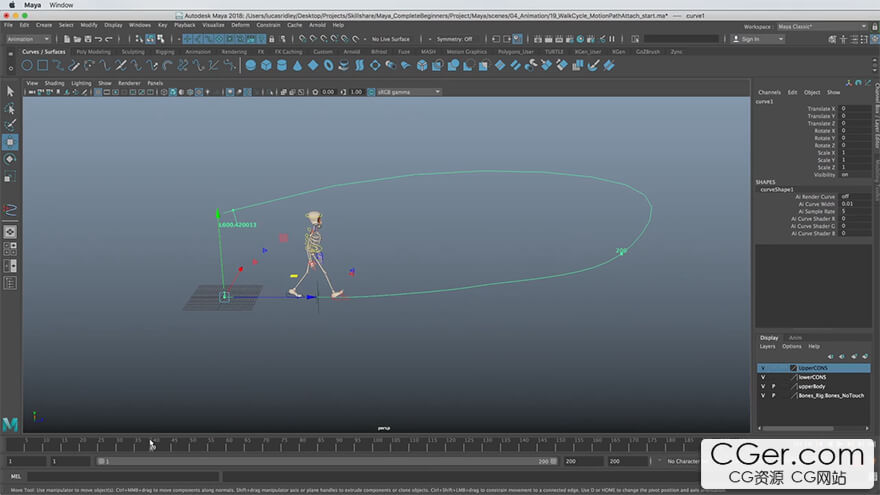The width and height of the screenshot is (880, 495).
Task: Open the Layers menu in layer editor
Action: (x=767, y=346)
